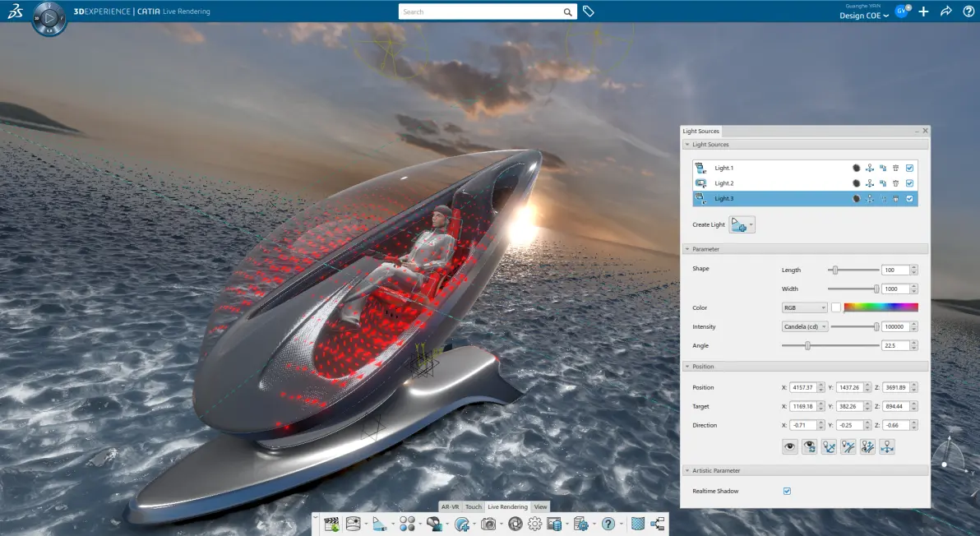
Task: Toggle the eye view-from-light button
Action: pos(790,446)
